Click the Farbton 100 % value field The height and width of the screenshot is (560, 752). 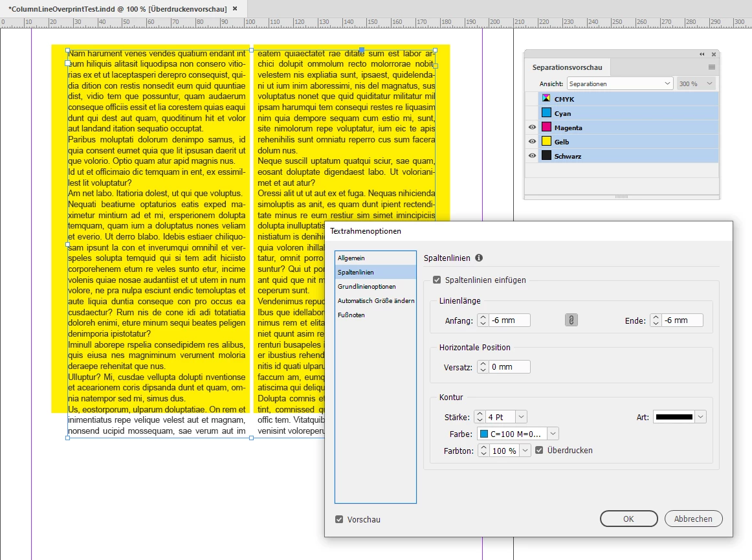[x=505, y=451]
